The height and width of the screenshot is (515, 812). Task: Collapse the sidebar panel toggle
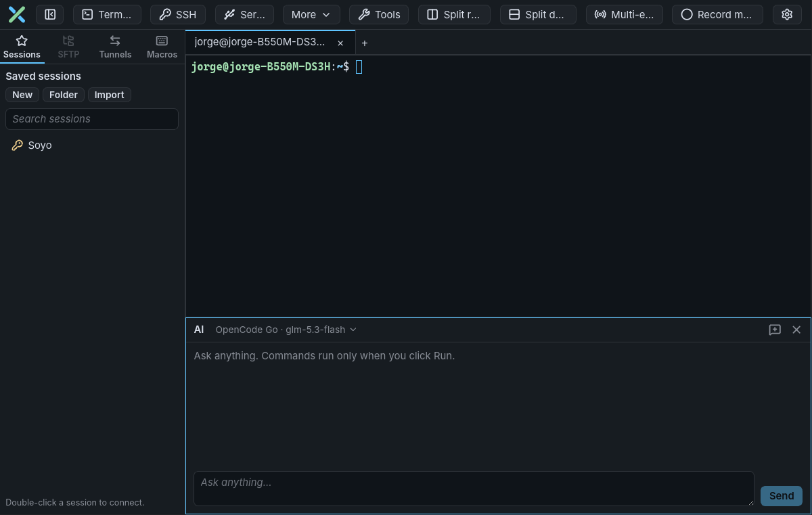(50, 14)
